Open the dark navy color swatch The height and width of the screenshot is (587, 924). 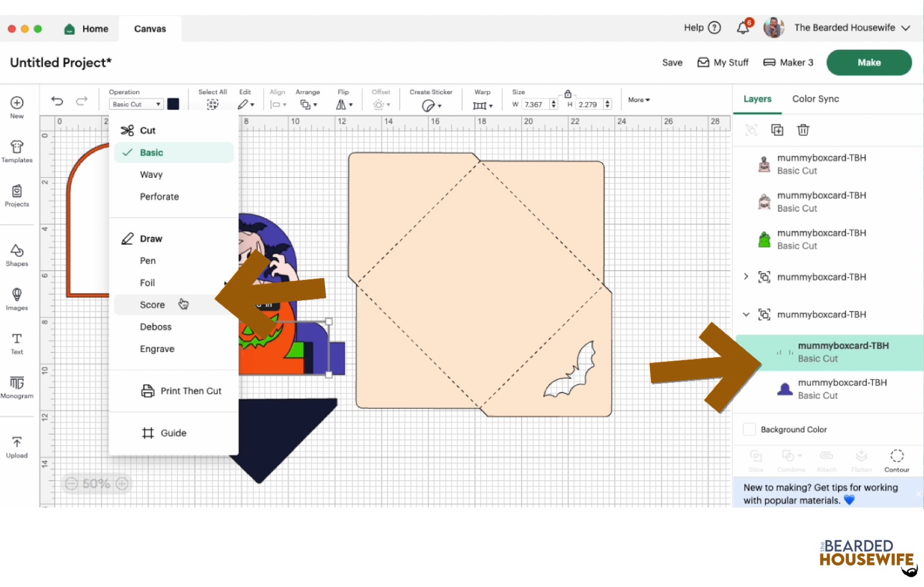point(173,104)
